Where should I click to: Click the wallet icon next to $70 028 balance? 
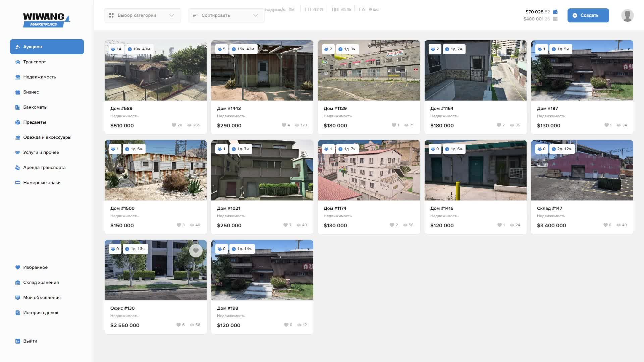(555, 12)
